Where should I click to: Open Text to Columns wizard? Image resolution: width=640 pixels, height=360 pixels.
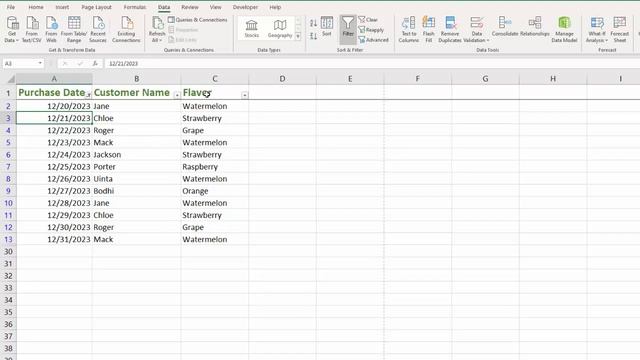click(408, 29)
